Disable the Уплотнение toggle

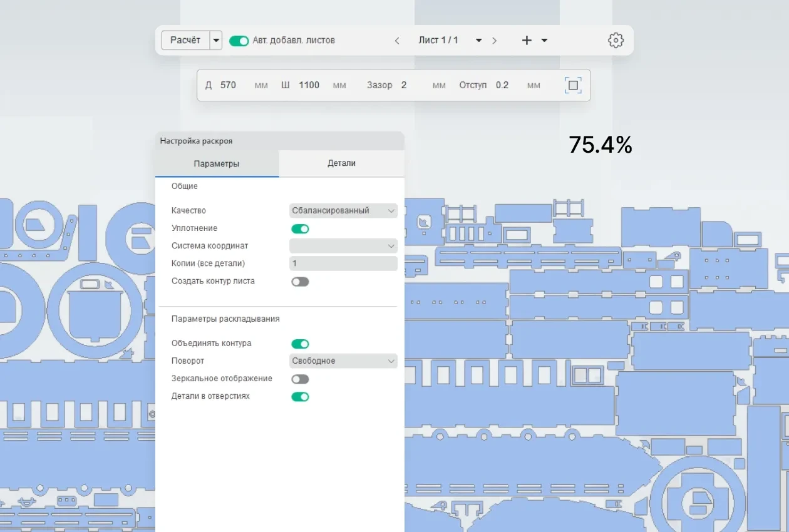pos(301,228)
